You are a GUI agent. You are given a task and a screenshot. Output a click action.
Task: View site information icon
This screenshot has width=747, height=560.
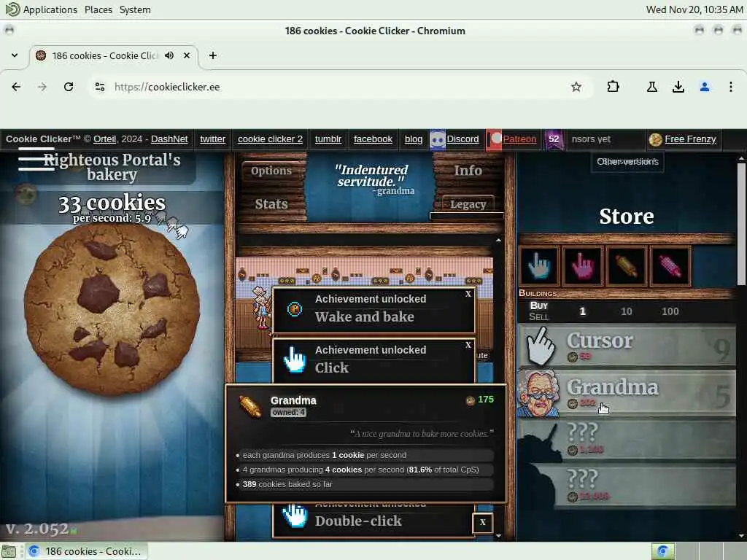99,87
